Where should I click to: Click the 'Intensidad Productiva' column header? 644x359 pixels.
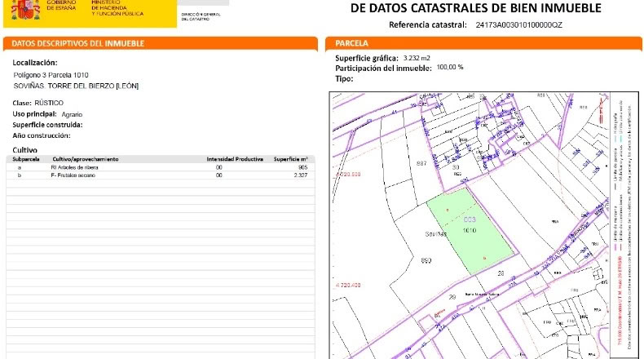pyautogui.click(x=235, y=159)
